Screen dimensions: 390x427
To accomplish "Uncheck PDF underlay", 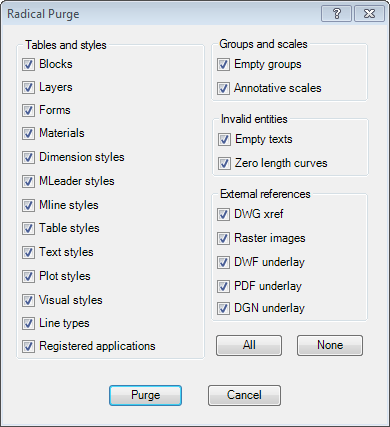I will pyautogui.click(x=223, y=286).
